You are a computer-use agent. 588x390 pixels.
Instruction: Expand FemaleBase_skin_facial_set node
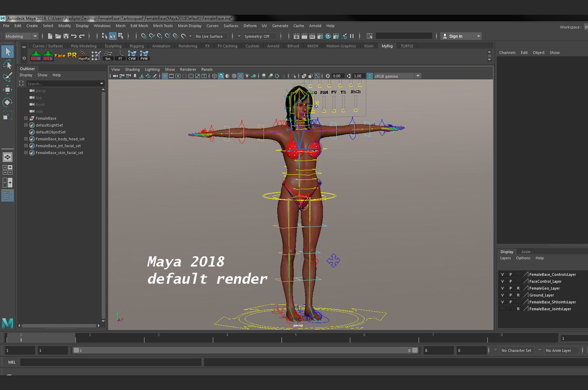pos(26,153)
